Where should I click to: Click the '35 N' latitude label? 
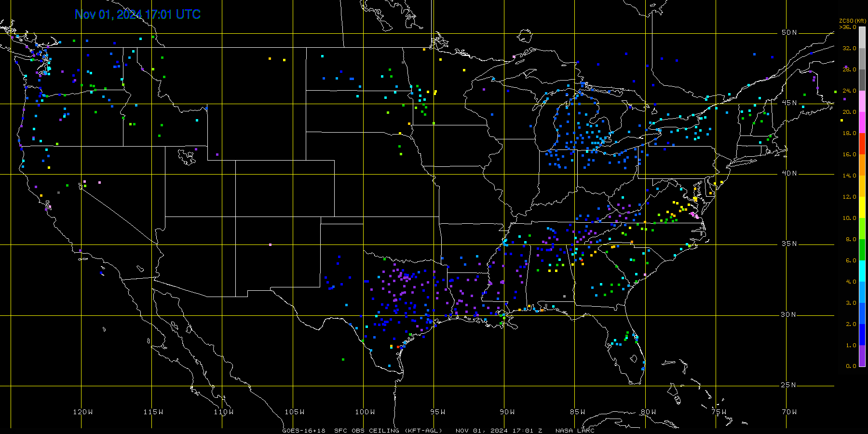tap(789, 244)
